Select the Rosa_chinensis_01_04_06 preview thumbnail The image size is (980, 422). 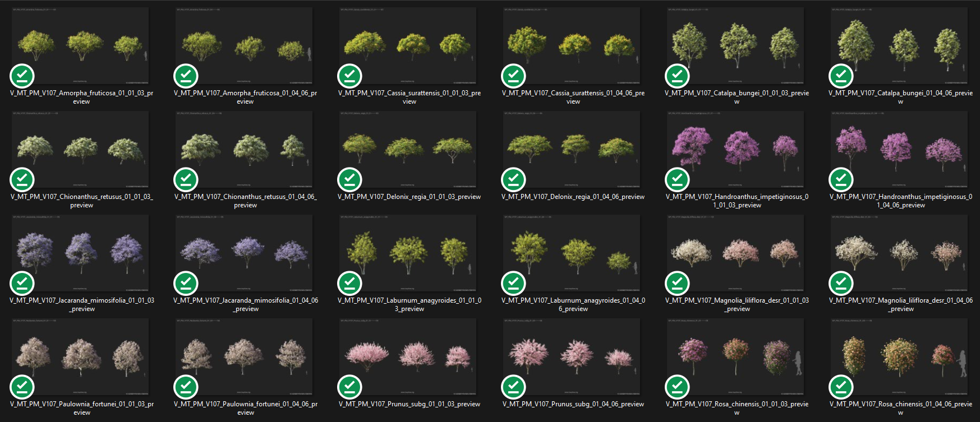899,356
